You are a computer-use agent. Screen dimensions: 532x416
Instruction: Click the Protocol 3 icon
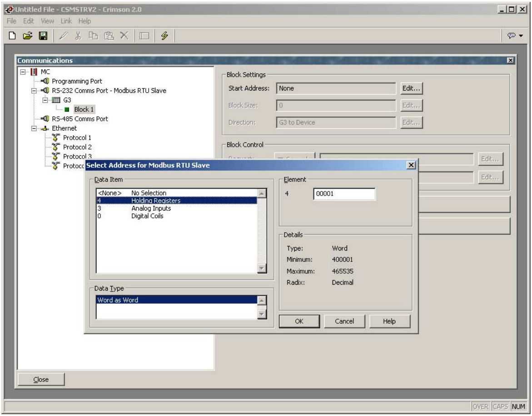pyautogui.click(x=56, y=156)
